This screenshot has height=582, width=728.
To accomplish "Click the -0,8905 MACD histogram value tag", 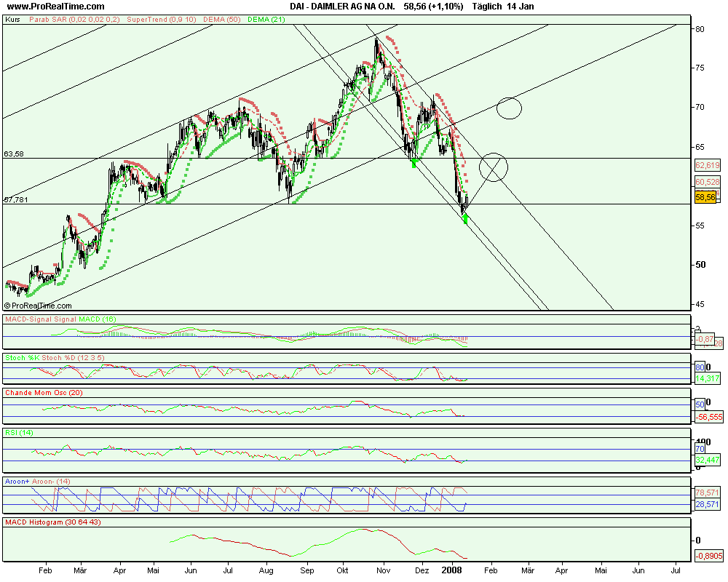I will 709,556.
